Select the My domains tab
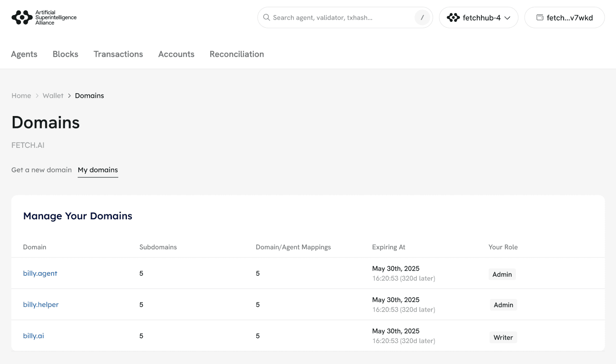This screenshot has height=364, width=616. pos(98,170)
